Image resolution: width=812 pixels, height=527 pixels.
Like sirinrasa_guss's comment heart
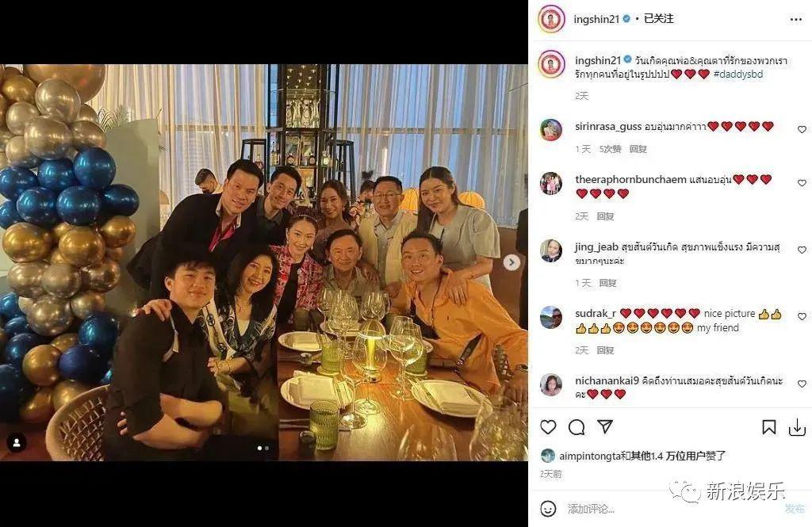802,129
